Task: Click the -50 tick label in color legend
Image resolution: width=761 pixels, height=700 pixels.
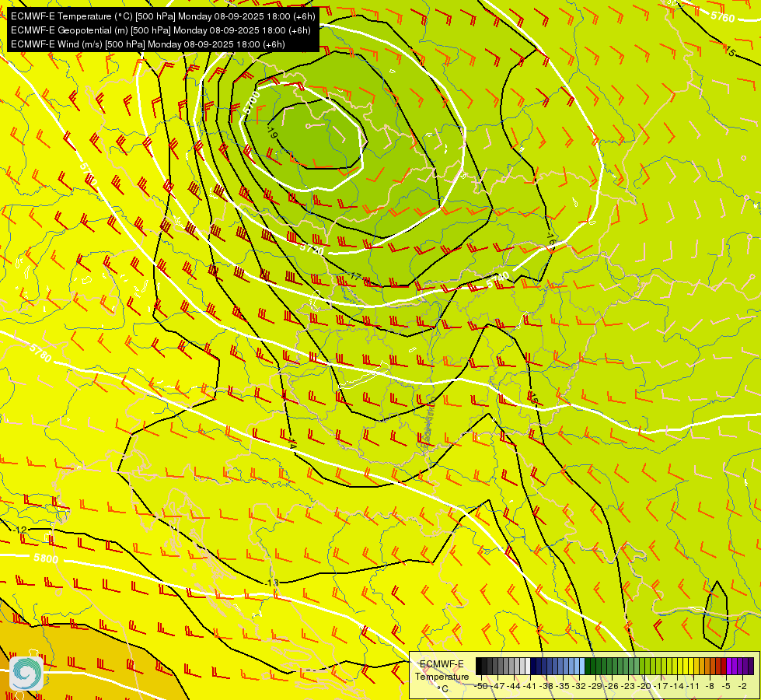Action: (481, 686)
